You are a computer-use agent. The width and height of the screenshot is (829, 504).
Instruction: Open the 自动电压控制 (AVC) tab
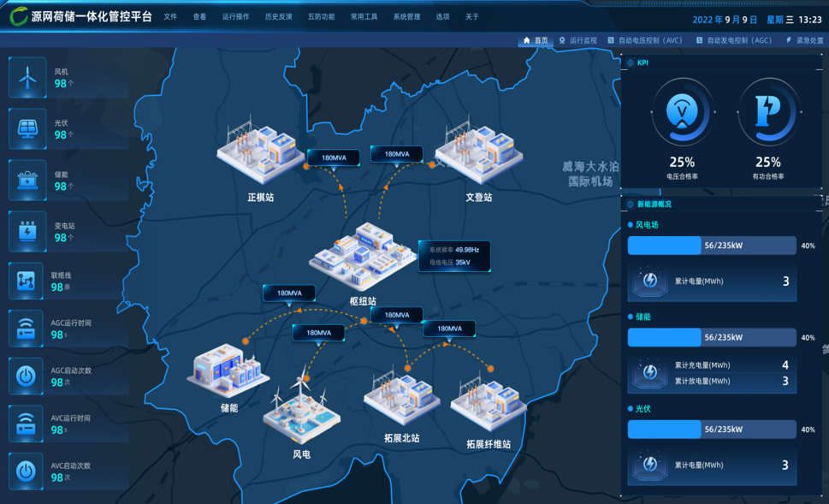click(x=645, y=40)
